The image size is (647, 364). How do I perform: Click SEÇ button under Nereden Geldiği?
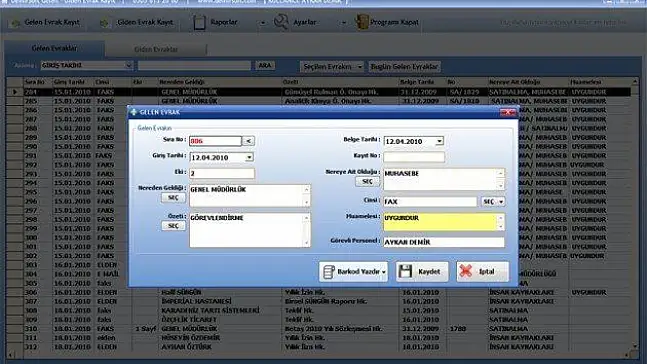point(173,198)
